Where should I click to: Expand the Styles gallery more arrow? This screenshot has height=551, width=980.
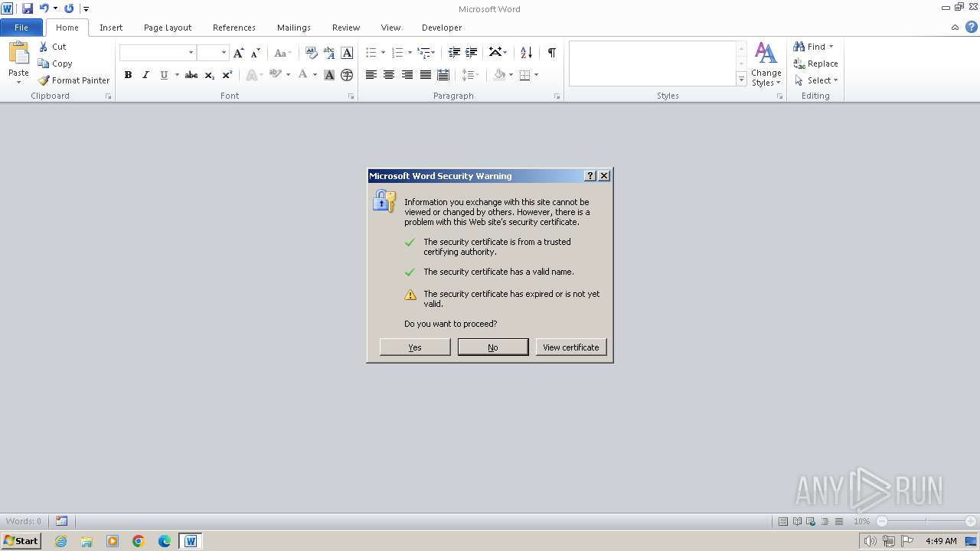(x=741, y=79)
